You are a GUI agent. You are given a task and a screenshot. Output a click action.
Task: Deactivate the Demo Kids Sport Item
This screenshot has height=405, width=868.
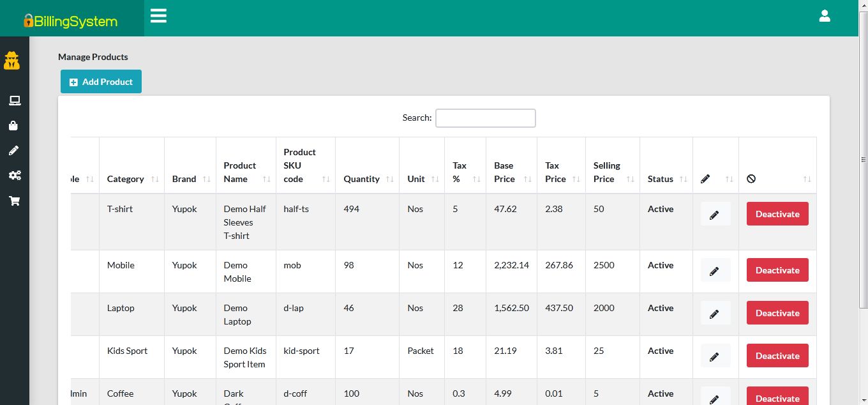click(777, 356)
